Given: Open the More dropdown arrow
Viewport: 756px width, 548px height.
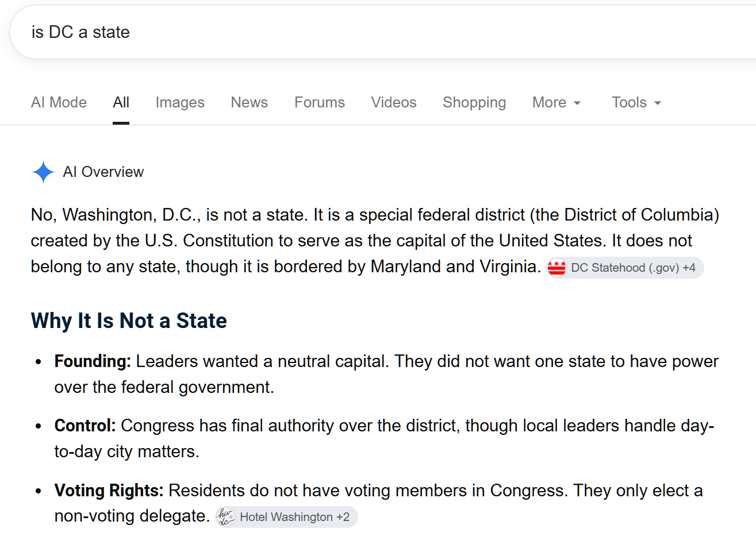Looking at the screenshot, I should pyautogui.click(x=577, y=103).
